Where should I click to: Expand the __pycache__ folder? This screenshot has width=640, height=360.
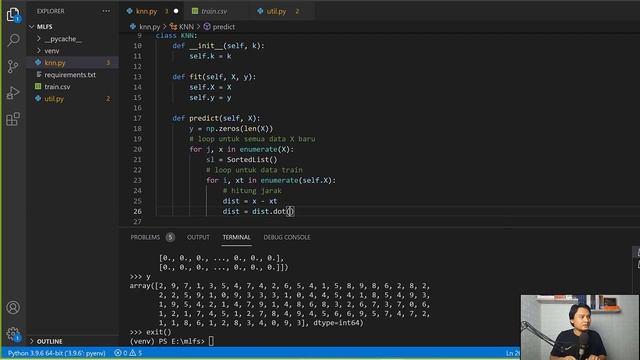[x=39, y=39]
